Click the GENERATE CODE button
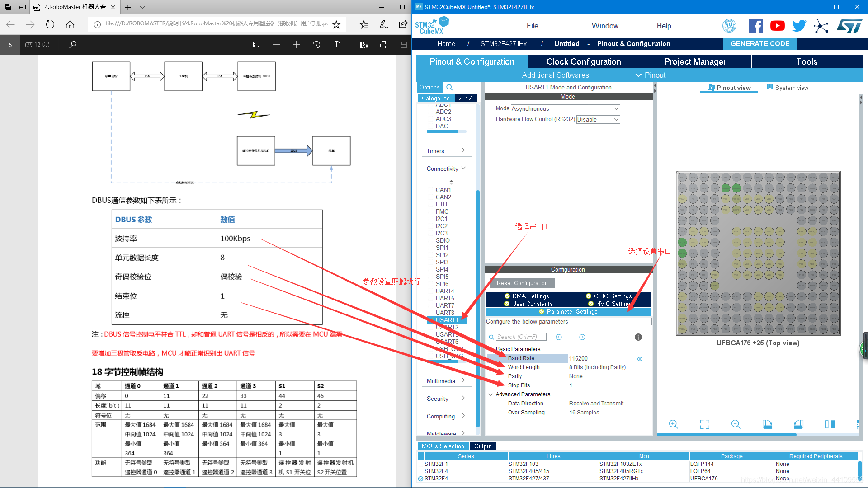Screen dimensions: 868x488 coord(759,44)
